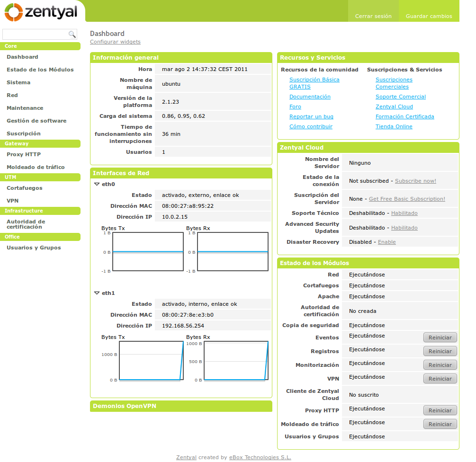Collapse the eth1 interface section
Screen dimensions: 476x462
(97, 293)
